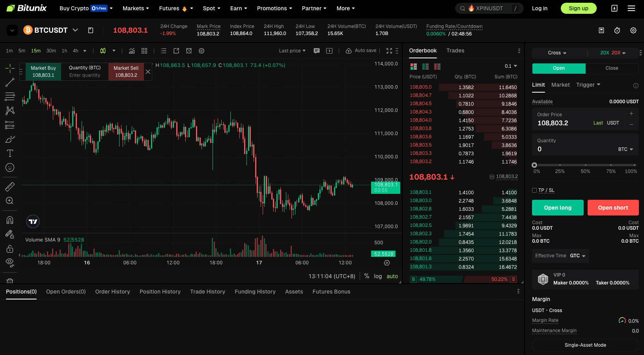Click the chat bubble icon above chart

point(316,51)
